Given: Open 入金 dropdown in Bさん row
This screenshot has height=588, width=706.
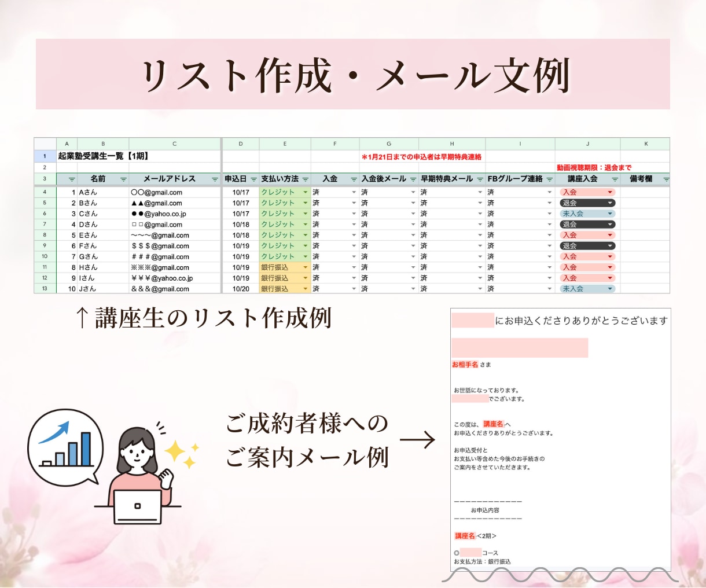Looking at the screenshot, I should pyautogui.click(x=354, y=203).
